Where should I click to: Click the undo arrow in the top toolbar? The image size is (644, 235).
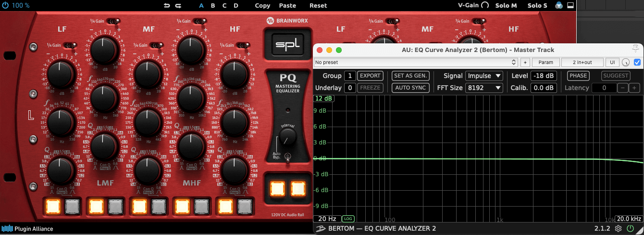pyautogui.click(x=167, y=6)
